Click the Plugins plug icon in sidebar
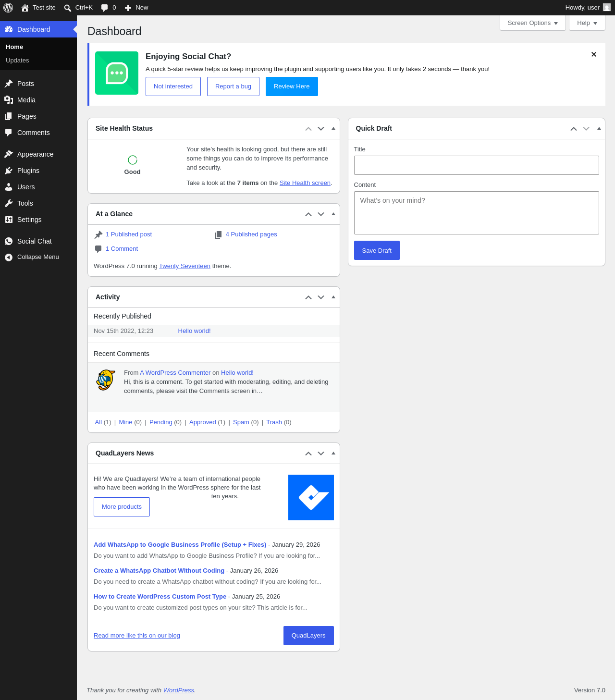This screenshot has height=700, width=615. 9,171
